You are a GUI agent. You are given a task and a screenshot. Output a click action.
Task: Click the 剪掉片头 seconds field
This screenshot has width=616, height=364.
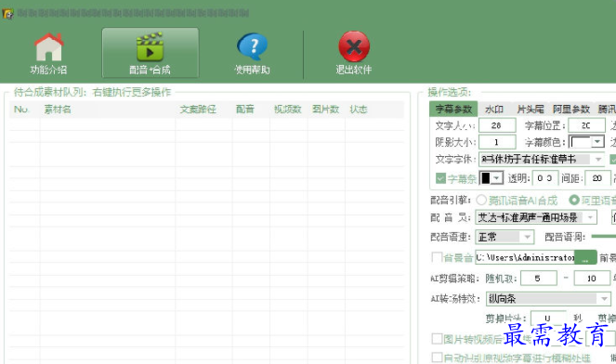click(548, 318)
